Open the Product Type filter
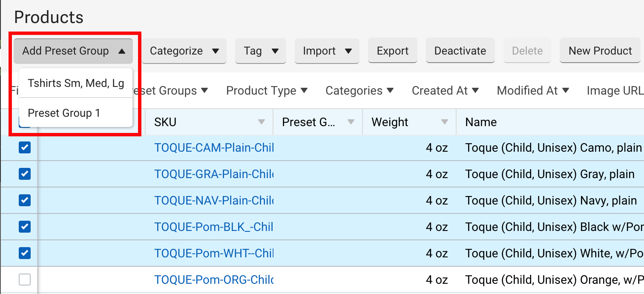Image resolution: width=644 pixels, height=294 pixels. pos(267,91)
